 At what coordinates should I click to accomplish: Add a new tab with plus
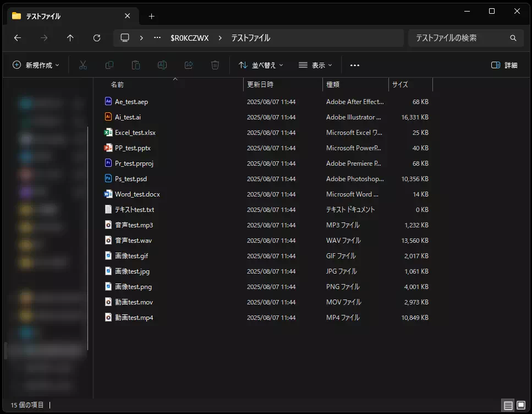click(152, 17)
